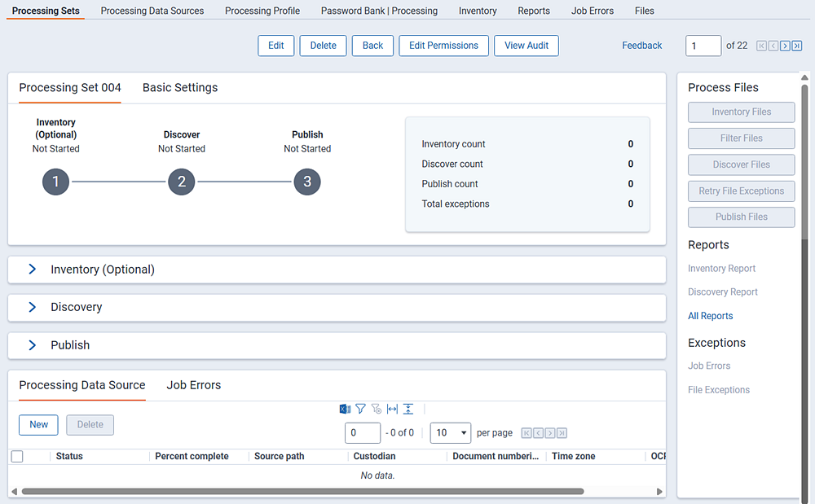
Task: Auto-fit column widths with the resize icon
Action: (392, 408)
